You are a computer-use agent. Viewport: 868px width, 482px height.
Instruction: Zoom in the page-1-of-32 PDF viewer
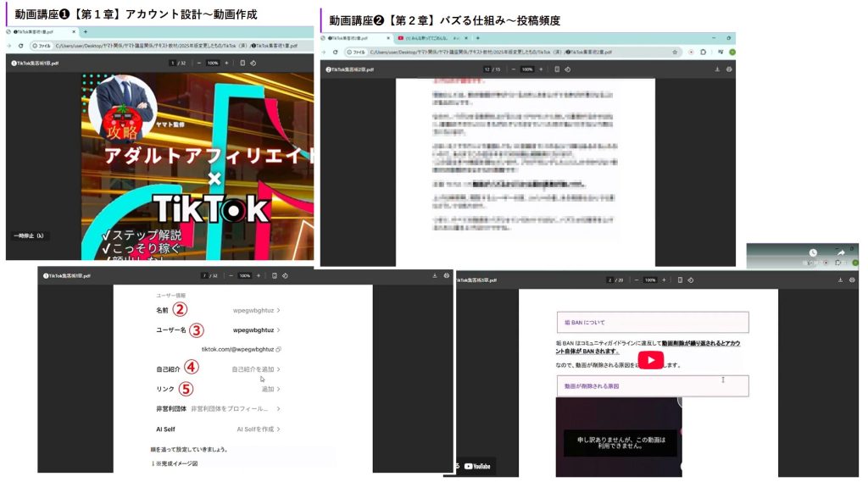tap(226, 63)
